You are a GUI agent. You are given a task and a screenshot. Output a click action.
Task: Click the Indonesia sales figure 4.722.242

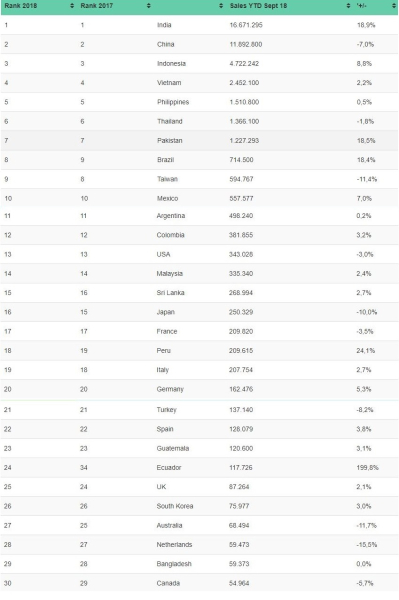(244, 64)
